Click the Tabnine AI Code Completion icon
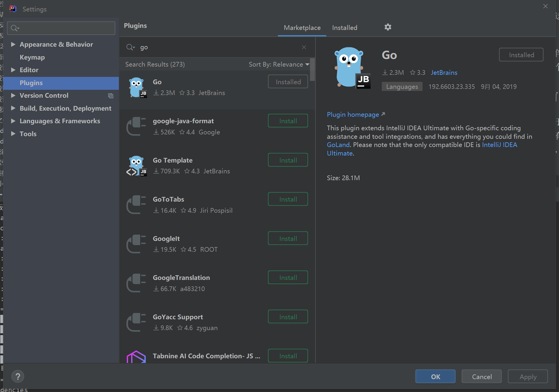The height and width of the screenshot is (392, 559). pos(136,357)
